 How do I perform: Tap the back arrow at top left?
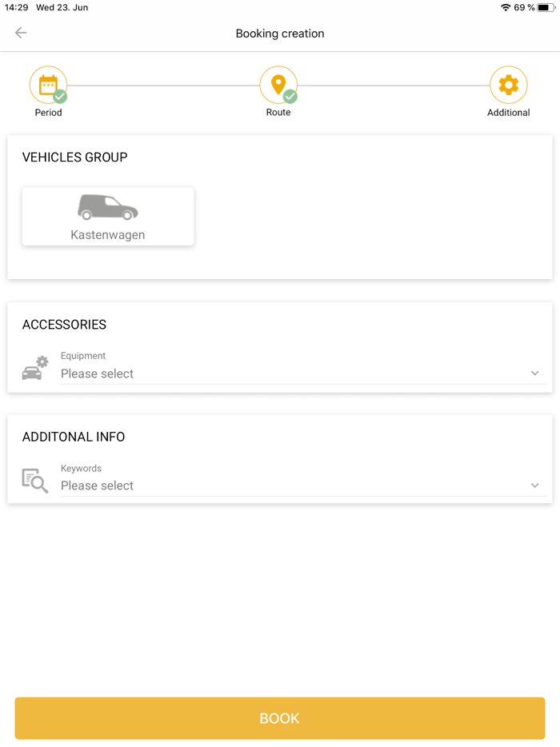tap(20, 33)
